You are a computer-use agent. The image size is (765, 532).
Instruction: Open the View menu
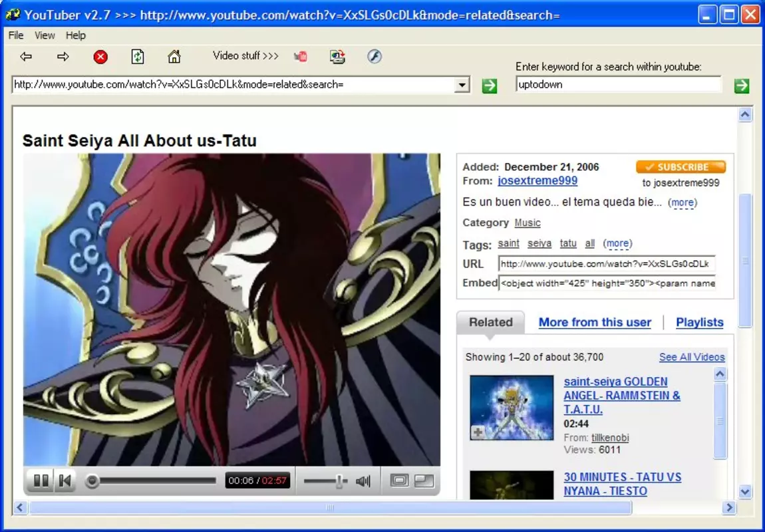coord(45,35)
